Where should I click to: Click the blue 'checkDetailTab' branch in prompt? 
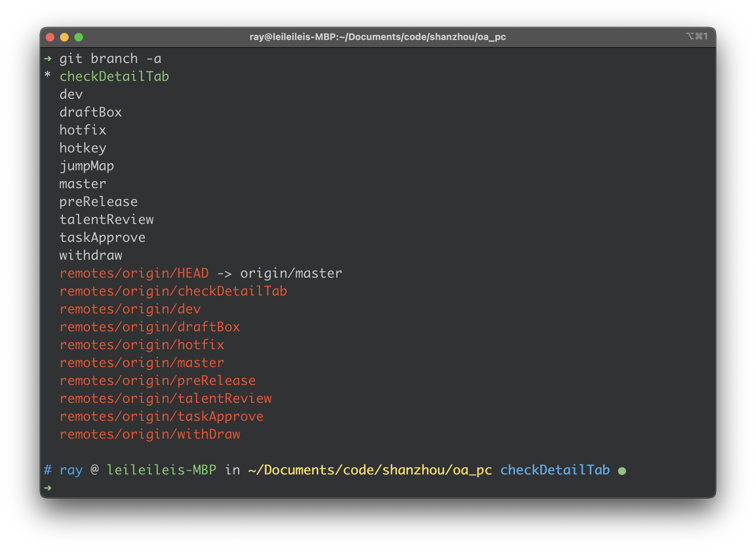coord(555,470)
